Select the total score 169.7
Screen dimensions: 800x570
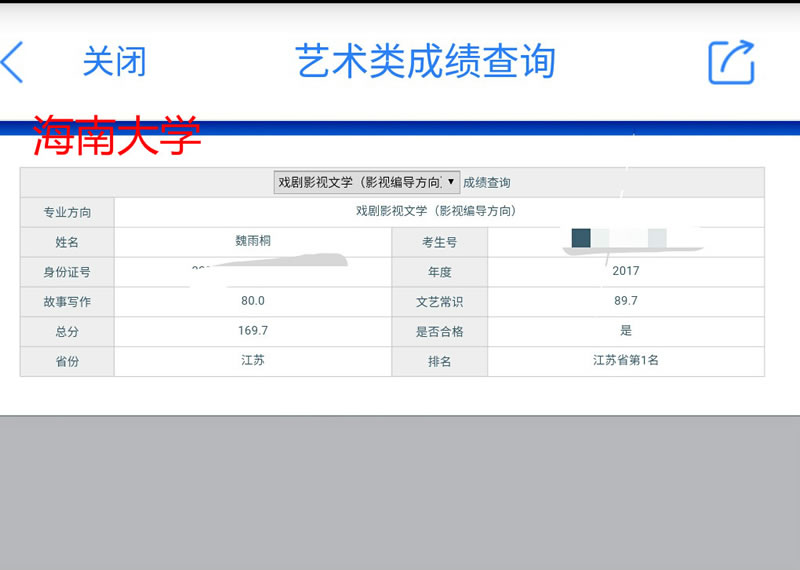click(x=253, y=331)
